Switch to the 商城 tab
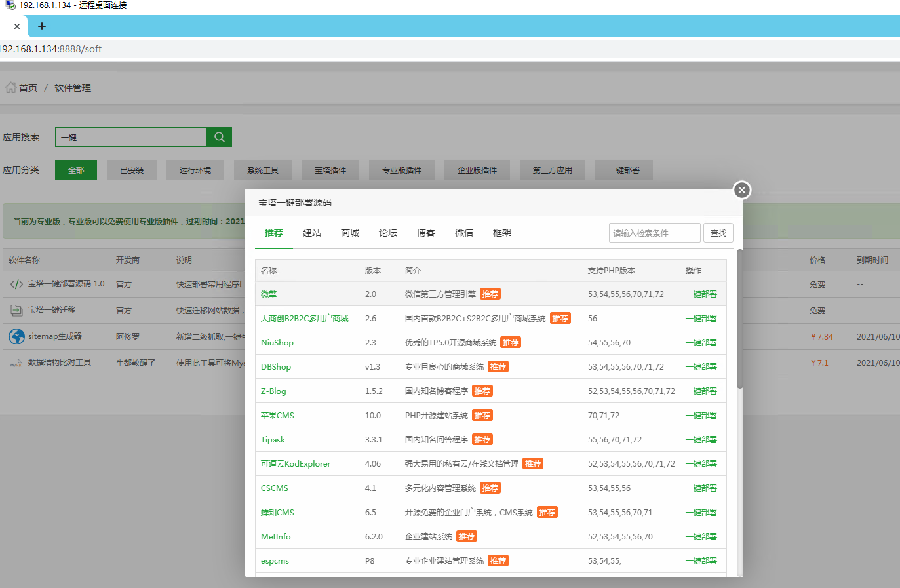Image resolution: width=900 pixels, height=588 pixels. pos(350,233)
